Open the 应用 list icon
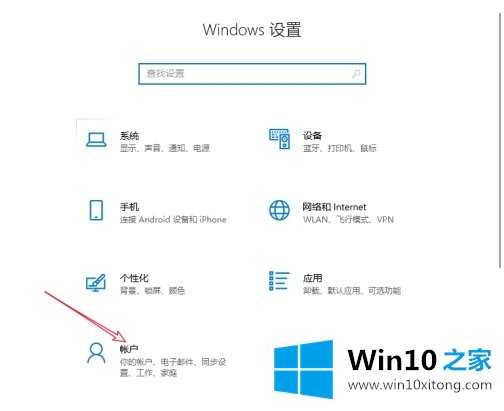The height and width of the screenshot is (411, 504). [x=279, y=281]
